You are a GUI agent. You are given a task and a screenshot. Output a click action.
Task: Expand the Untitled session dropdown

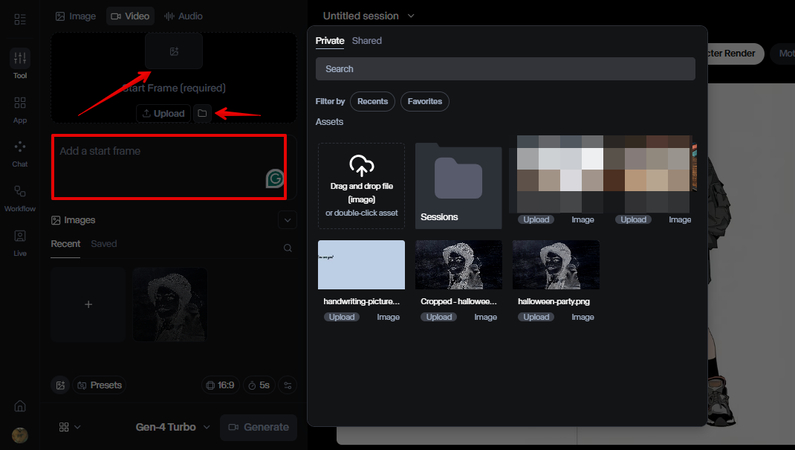[x=368, y=16]
